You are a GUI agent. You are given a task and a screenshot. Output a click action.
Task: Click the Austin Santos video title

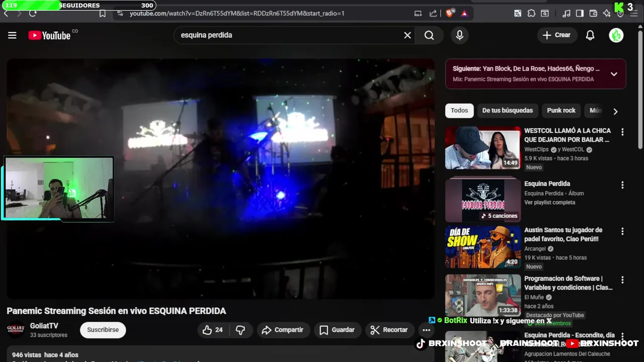coord(563,234)
